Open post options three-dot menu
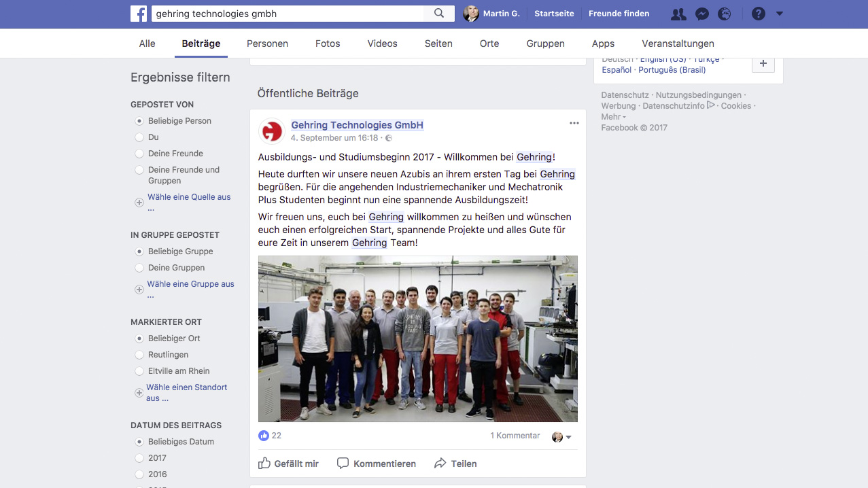This screenshot has width=868, height=488. click(x=574, y=123)
